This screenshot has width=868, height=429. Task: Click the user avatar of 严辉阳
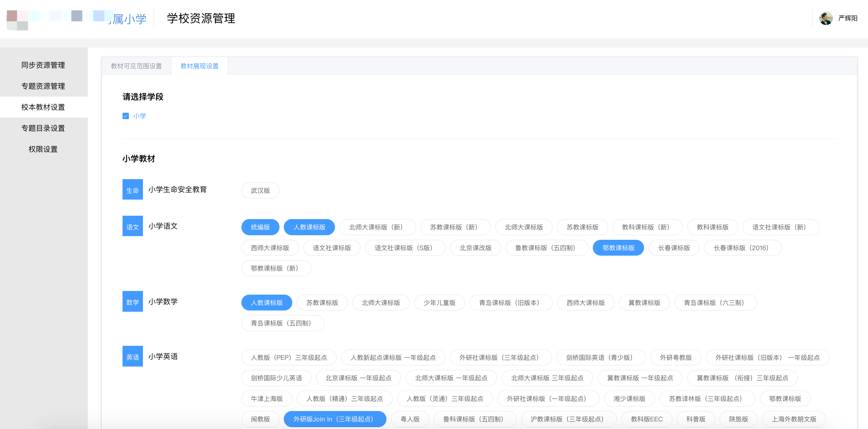coord(826,18)
